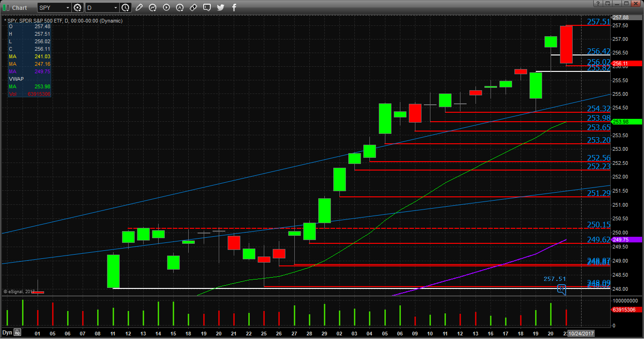Select the VWAP legend row
Screen dimensions: 644x342
[29, 79]
